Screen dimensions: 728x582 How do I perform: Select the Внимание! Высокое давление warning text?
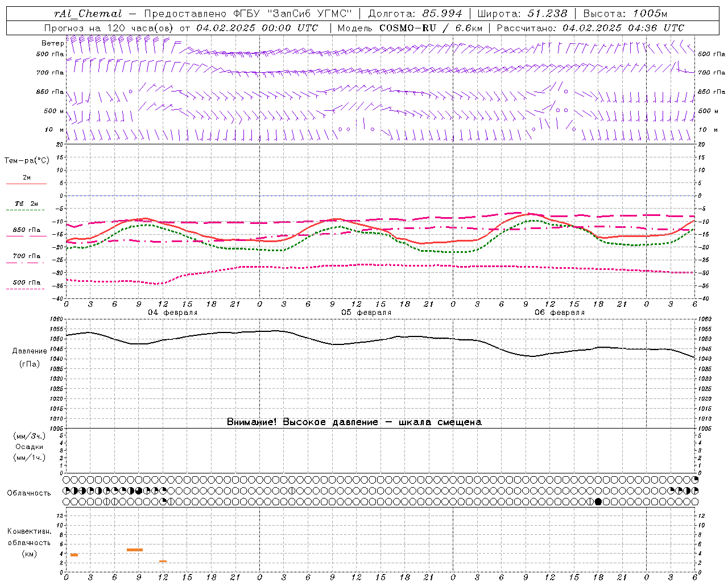354,422
